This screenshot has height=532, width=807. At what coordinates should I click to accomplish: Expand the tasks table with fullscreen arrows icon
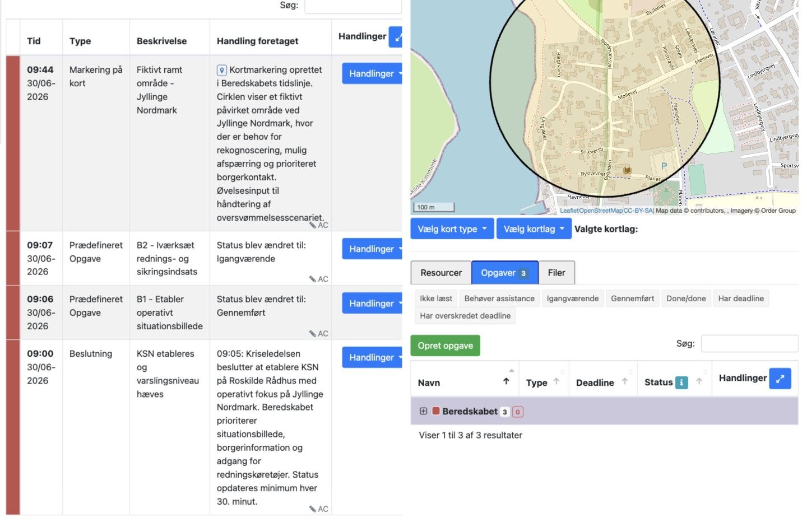(x=780, y=379)
